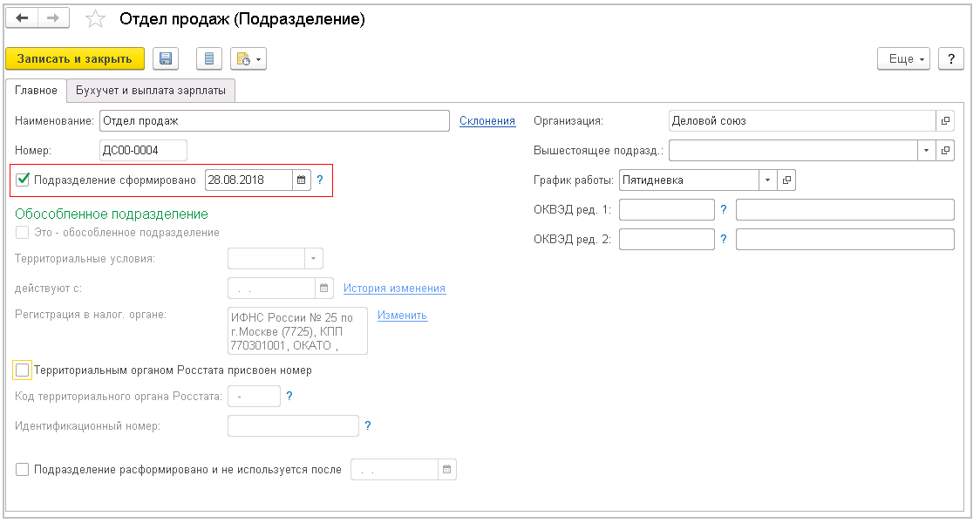Open the Вышестоящее подразд. dropdown
This screenshot has width=980, height=530.
926,150
